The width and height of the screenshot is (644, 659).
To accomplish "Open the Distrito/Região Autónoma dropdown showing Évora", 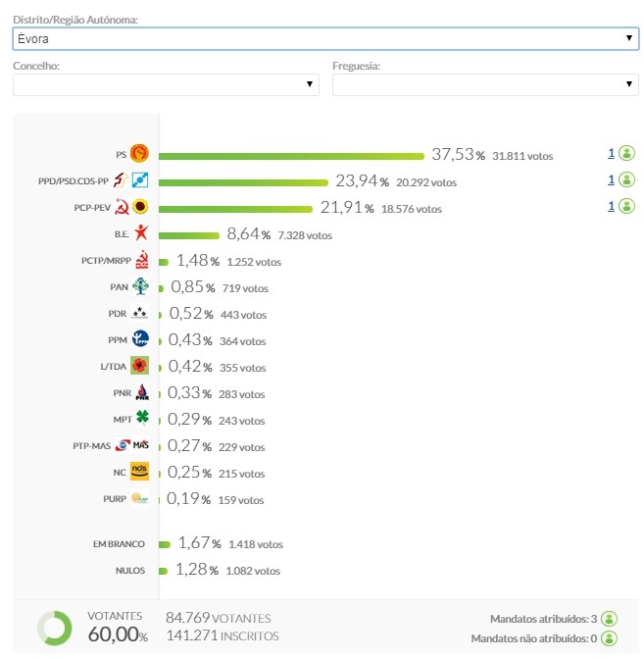I will [x=325, y=38].
